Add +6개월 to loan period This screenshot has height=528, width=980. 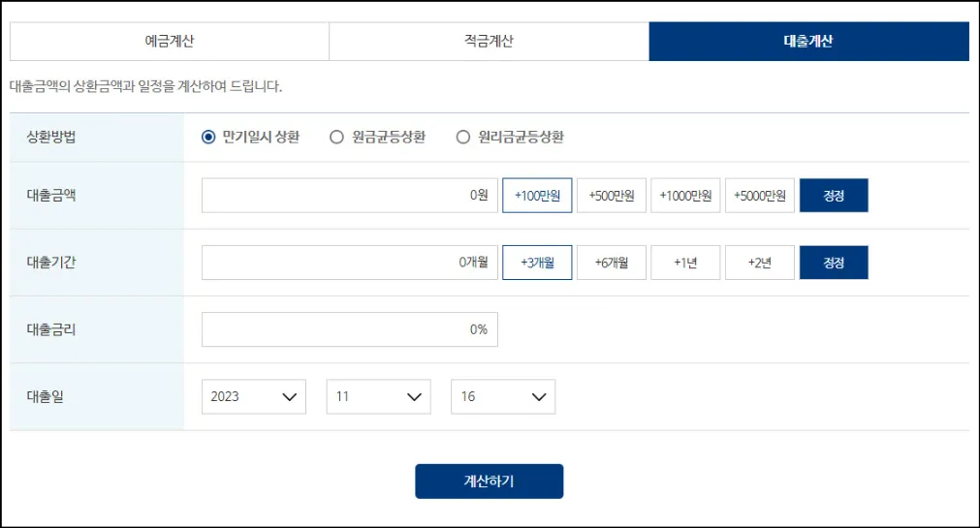coord(612,263)
